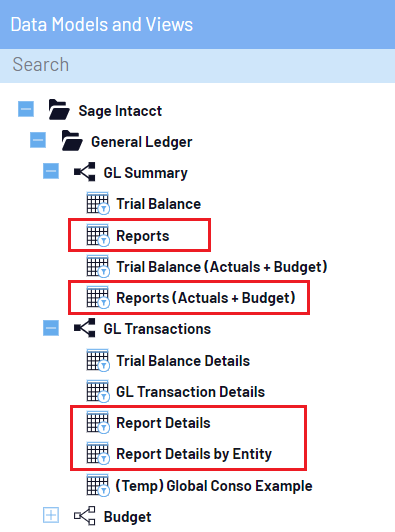Select Trial Balance Details view
Viewport: 395px width, 532px height.
pos(183,361)
